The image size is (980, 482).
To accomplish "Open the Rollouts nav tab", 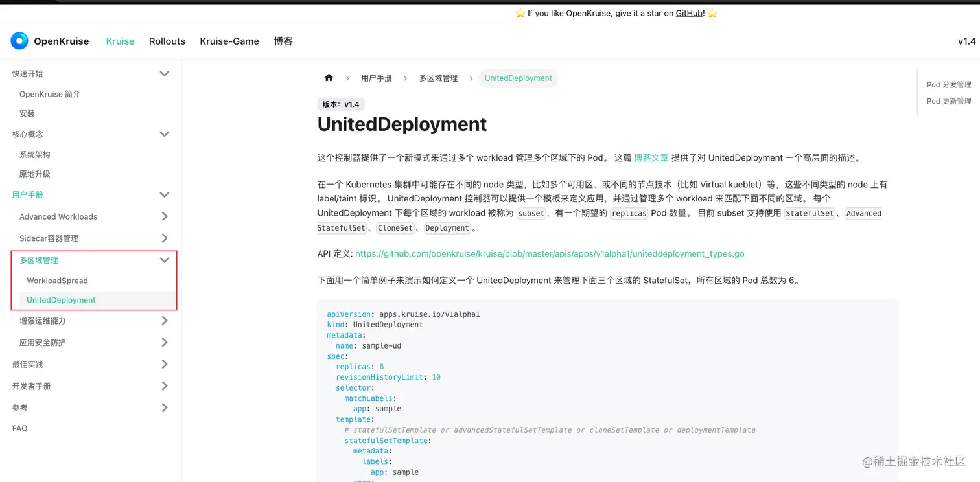I will 167,41.
